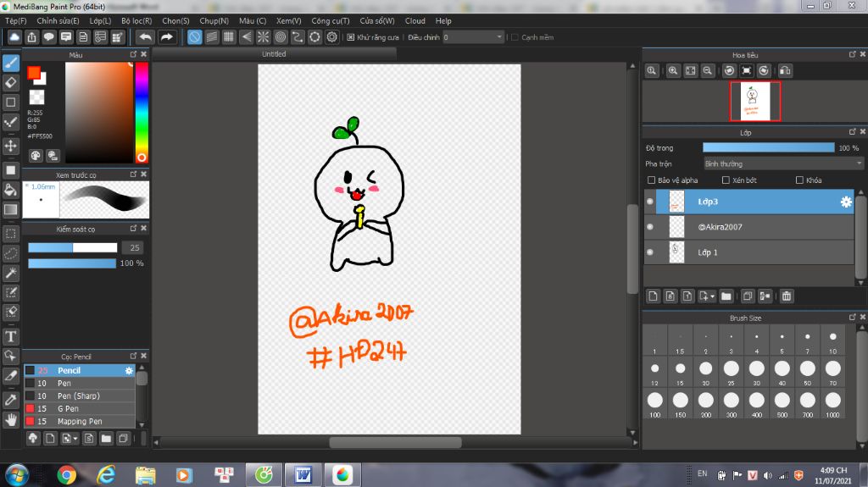Select the Eraser tool
The image size is (868, 487).
[10, 82]
